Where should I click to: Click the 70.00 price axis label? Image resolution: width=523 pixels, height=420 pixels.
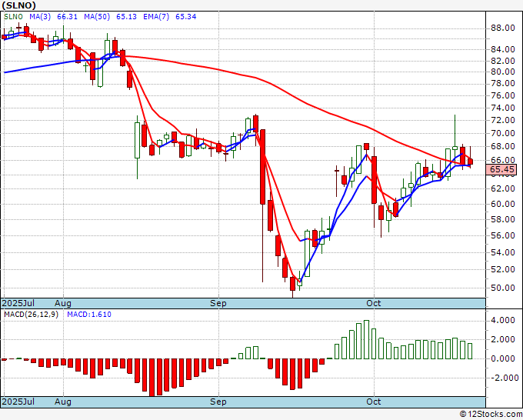coord(503,133)
